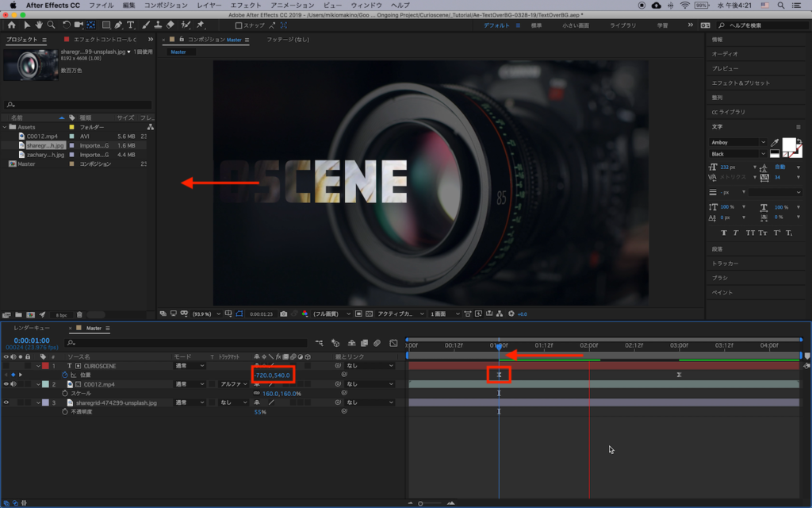Toggle visibility of sharegrid-474299-unsplash.jpg layer
The width and height of the screenshot is (812, 508).
[x=6, y=402]
